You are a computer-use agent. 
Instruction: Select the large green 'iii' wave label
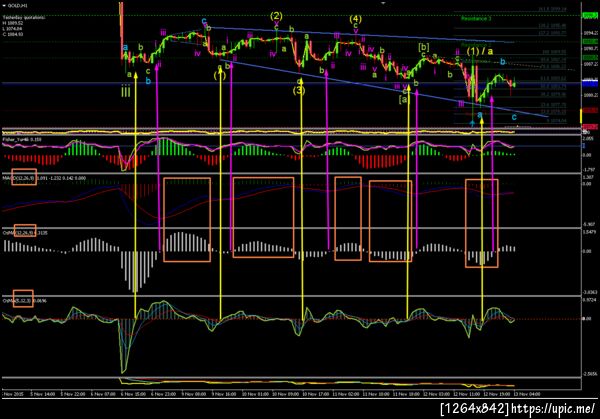[126, 91]
